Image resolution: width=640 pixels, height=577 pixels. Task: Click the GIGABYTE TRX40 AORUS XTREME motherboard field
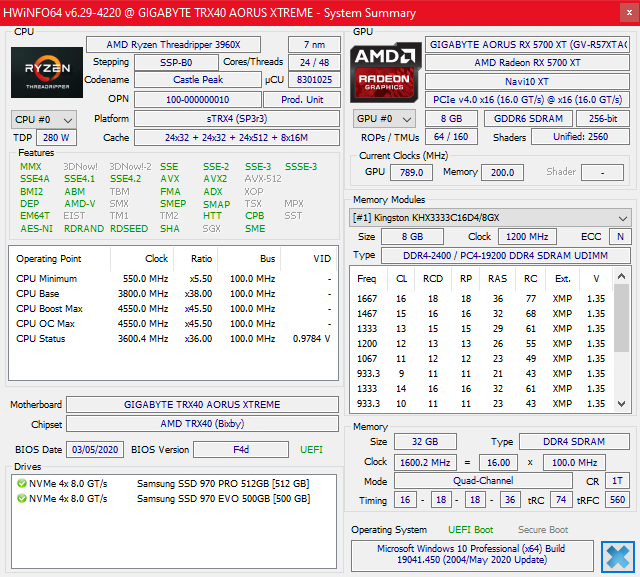[202, 404]
